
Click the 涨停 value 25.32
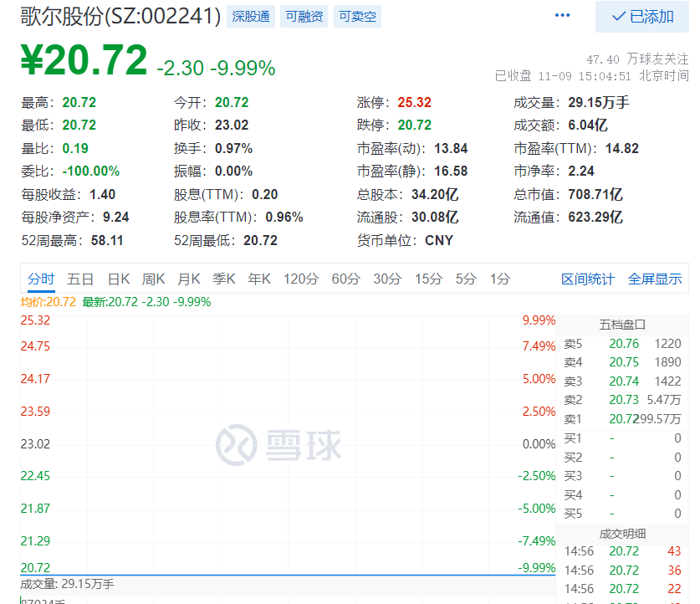click(x=414, y=102)
